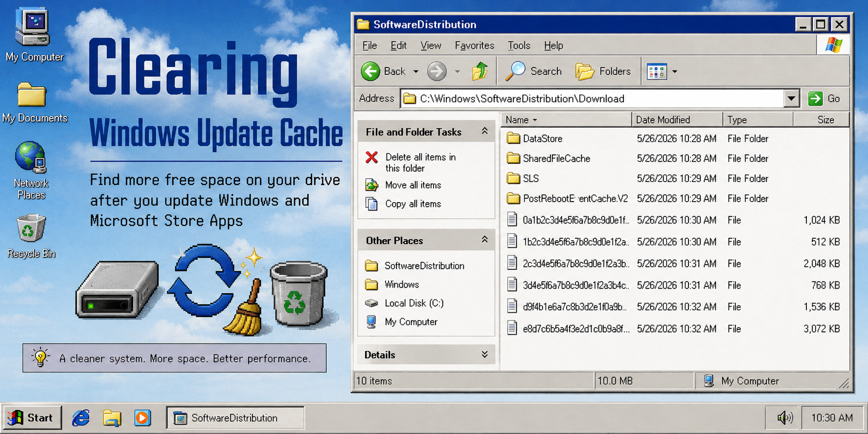
Task: Sort by the Type column header
Action: (x=758, y=120)
